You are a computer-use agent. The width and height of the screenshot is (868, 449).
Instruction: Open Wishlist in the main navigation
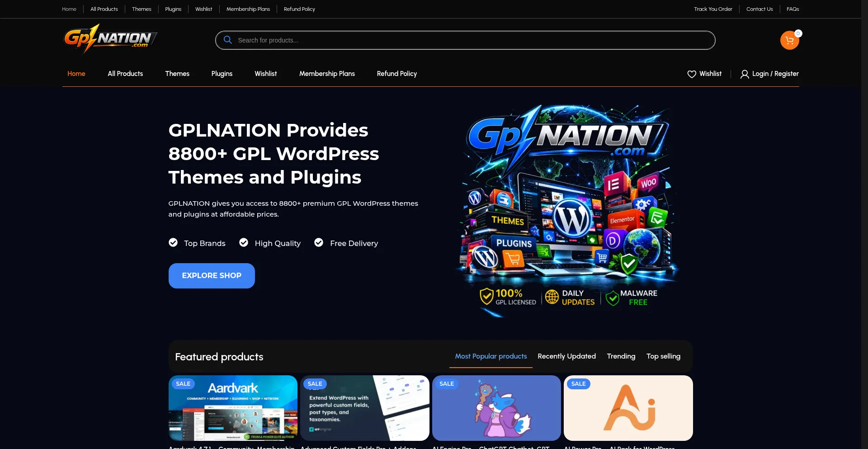(x=266, y=74)
